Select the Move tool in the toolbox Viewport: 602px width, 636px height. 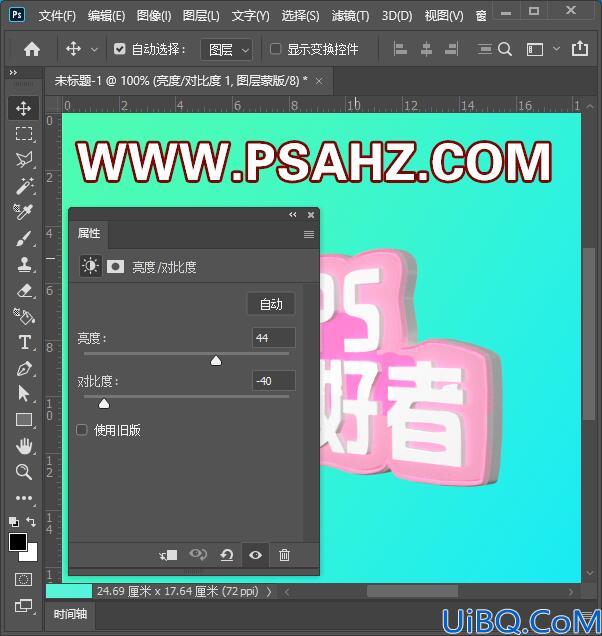24,108
